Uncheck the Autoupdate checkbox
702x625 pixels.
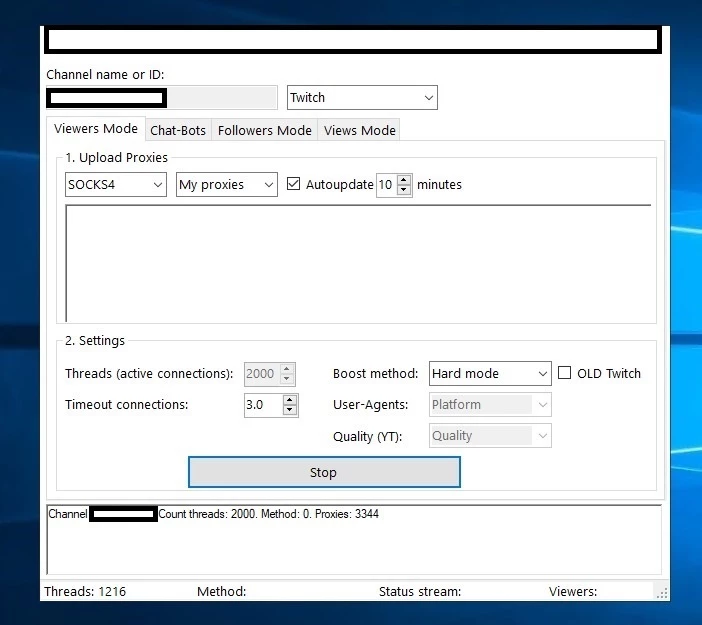[294, 184]
